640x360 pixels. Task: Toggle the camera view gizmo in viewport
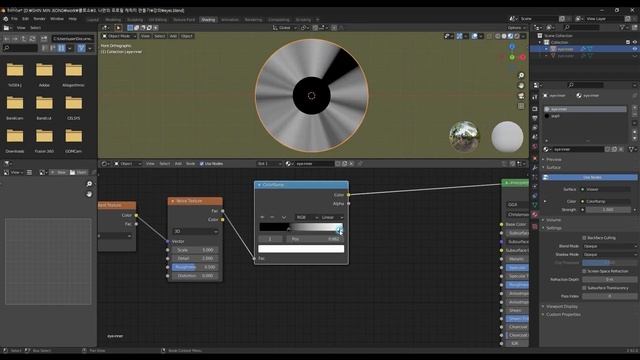[521, 96]
